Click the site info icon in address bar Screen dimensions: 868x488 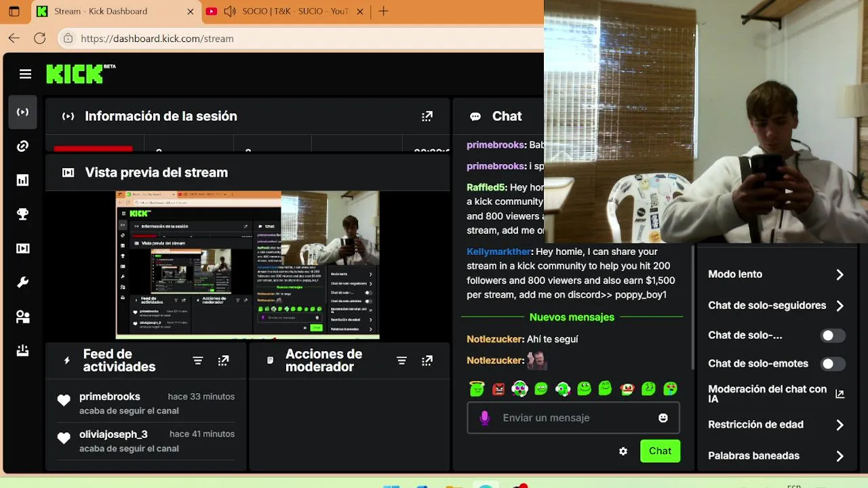click(x=68, y=39)
